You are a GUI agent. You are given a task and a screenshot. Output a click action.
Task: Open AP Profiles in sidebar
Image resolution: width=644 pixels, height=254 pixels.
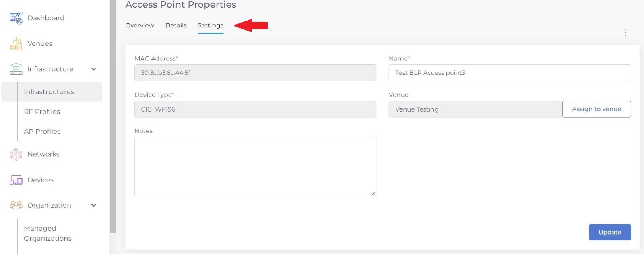point(42,131)
